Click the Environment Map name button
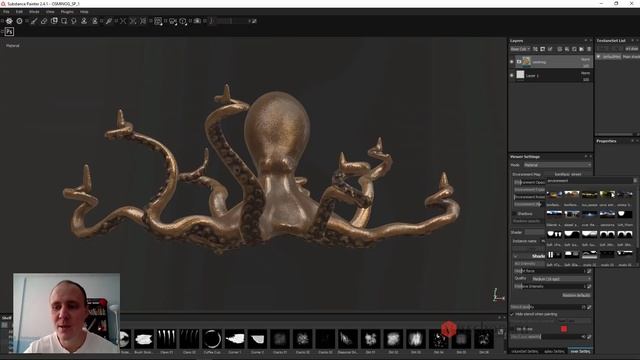Screen dimensions: 640x360 [x=567, y=174]
